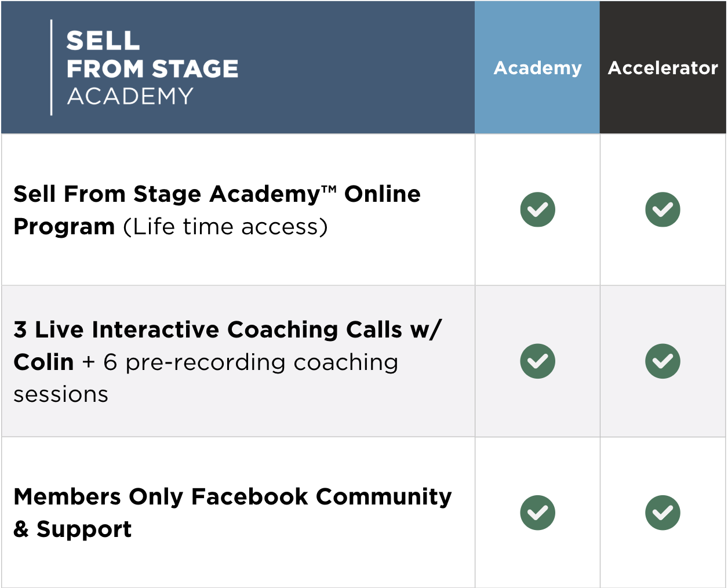Screen dimensions: 728x588
Task: Click the white vertical bar beside the logo
Action: [x=52, y=67]
